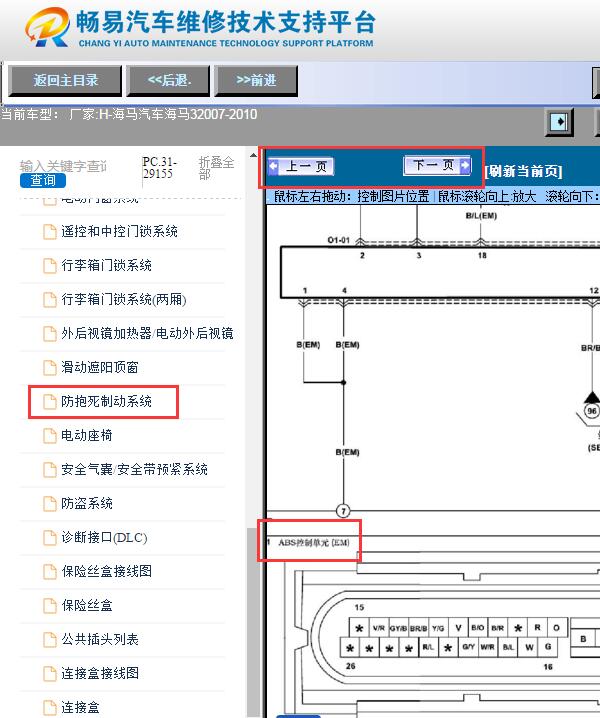
Task: Open 保险丝盒接线图 entry
Action: (107, 571)
